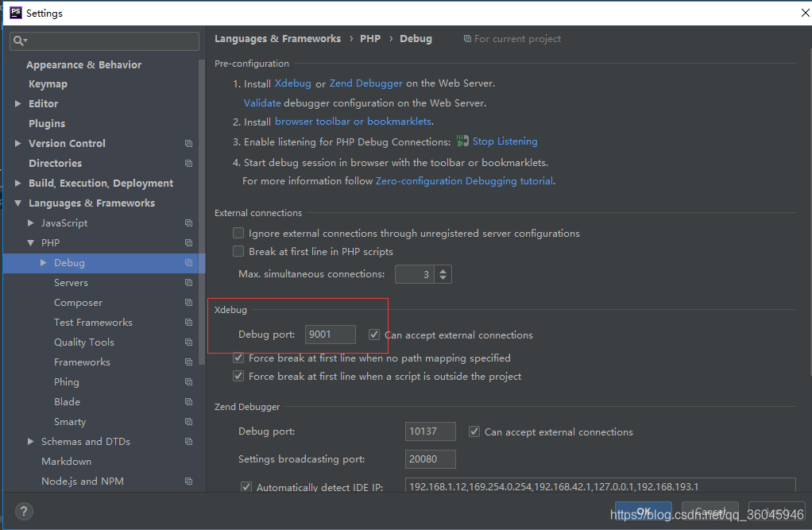Image resolution: width=812 pixels, height=530 pixels.
Task: Click the help question mark icon
Action: (23, 512)
